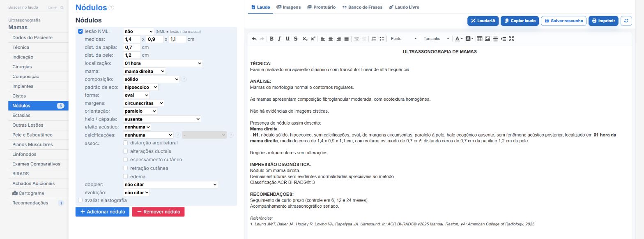Click the help icon beside composição dropdown
This screenshot has height=239, width=644.
[x=184, y=79]
